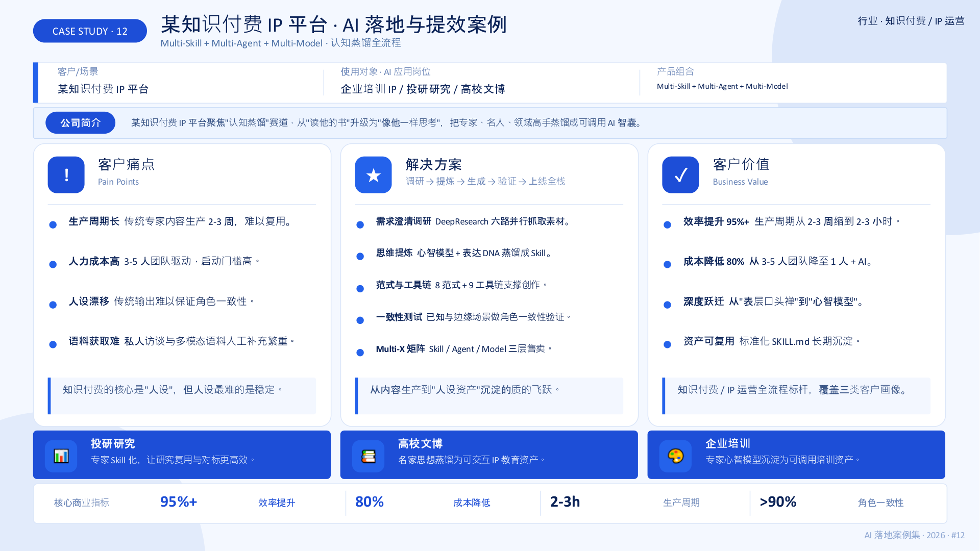Click the Pain Points subheading
Viewport: 980px width, 551px height.
(118, 182)
